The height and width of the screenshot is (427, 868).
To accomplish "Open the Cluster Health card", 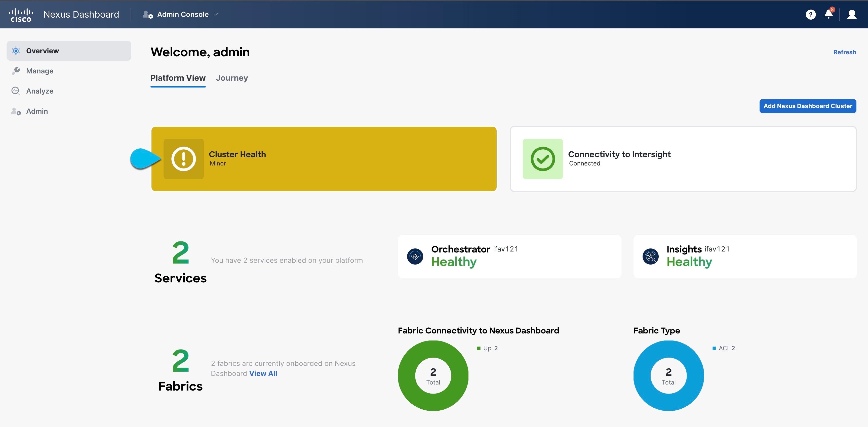I will (324, 159).
